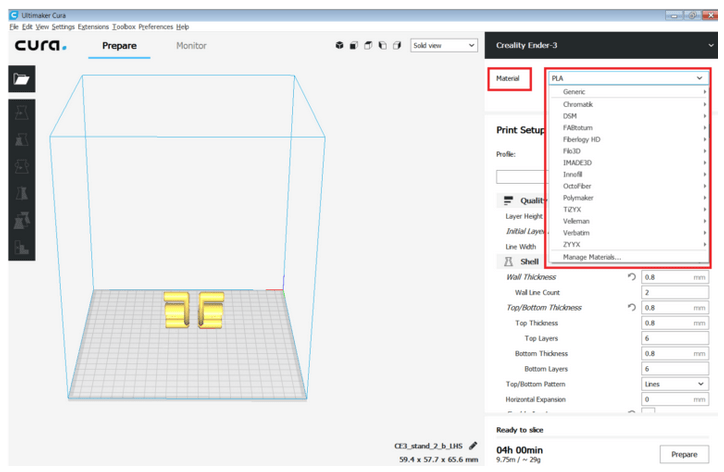Expand ZYYX materials submenu
This screenshot has height=472, width=724.
(629, 244)
